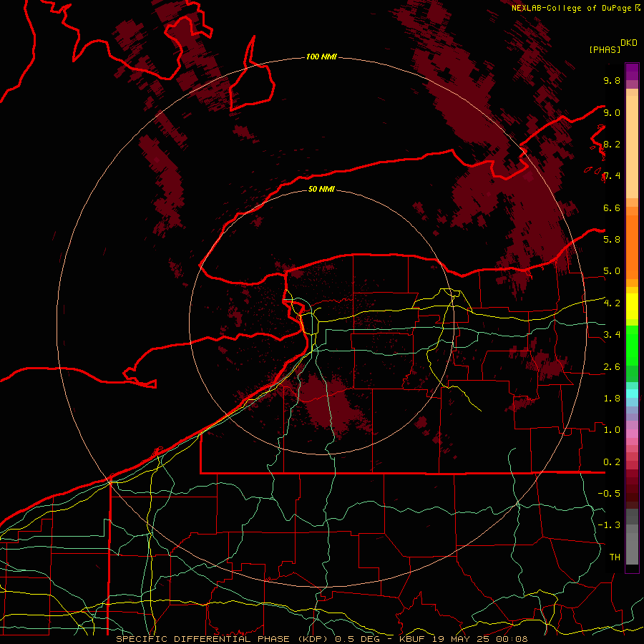Image resolution: width=644 pixels, height=644 pixels.
Task: Select the pink segment of the color bar
Action: coord(632,434)
